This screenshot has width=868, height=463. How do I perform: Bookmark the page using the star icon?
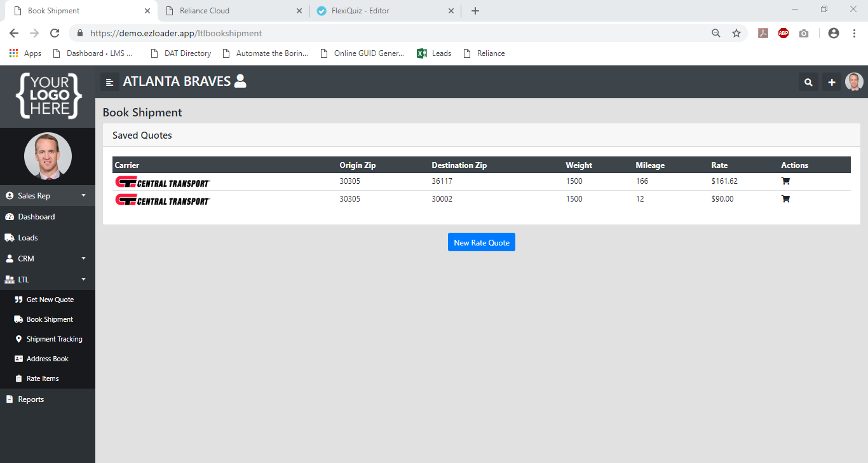(737, 33)
